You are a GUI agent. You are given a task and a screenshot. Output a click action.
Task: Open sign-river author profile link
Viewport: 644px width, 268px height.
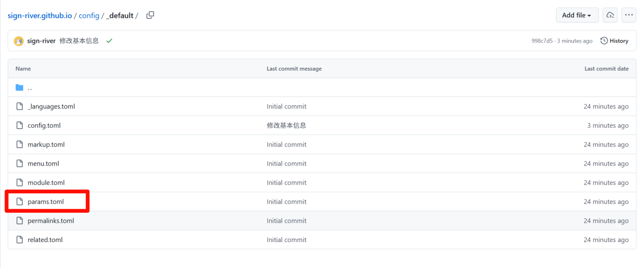41,41
